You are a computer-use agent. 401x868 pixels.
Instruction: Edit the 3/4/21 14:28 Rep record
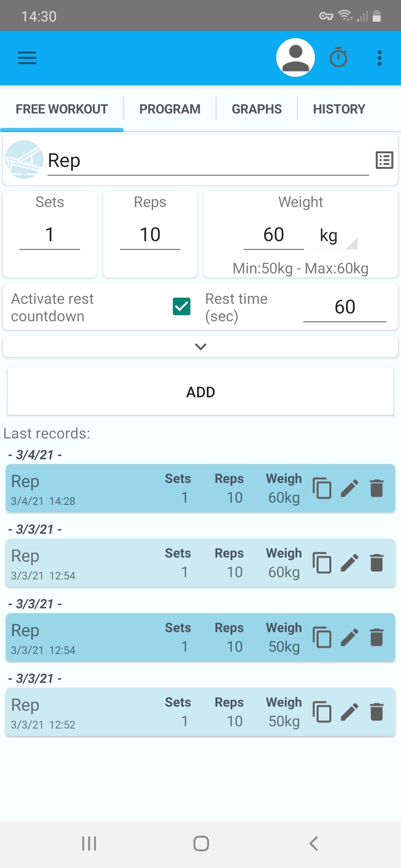pyautogui.click(x=349, y=488)
